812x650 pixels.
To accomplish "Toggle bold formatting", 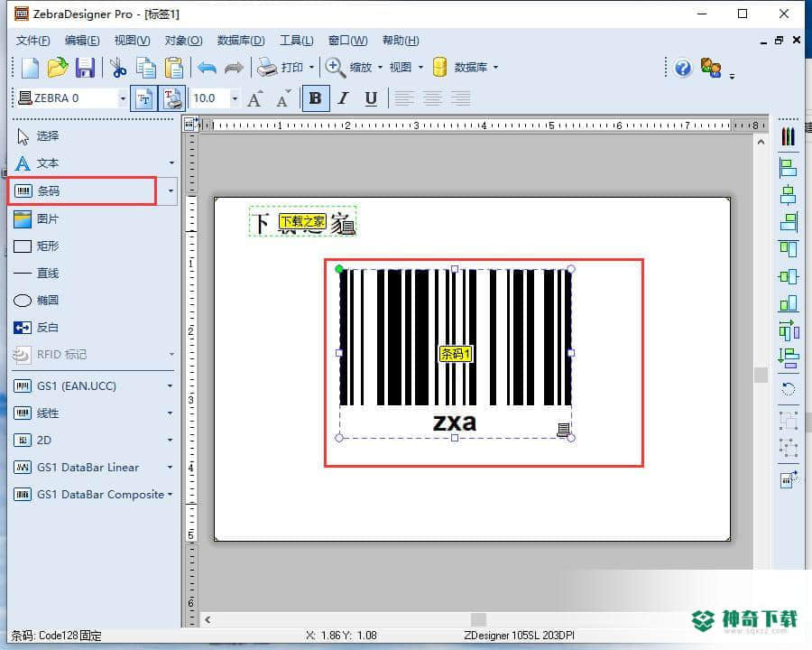I will tap(316, 98).
